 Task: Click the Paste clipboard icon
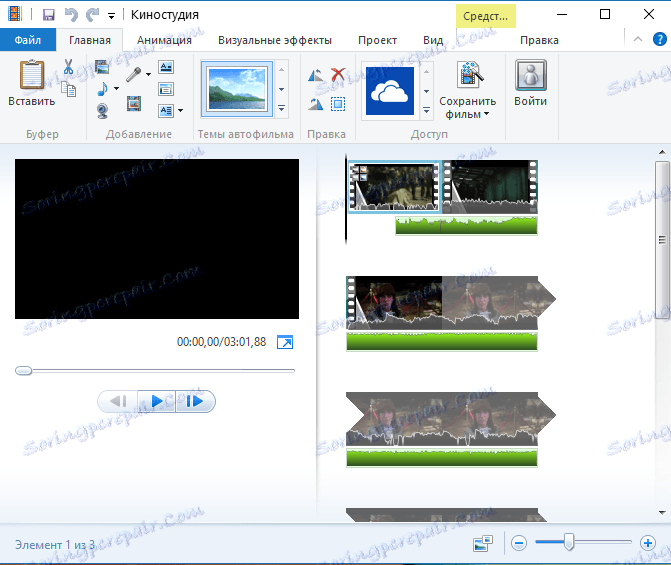(x=32, y=75)
